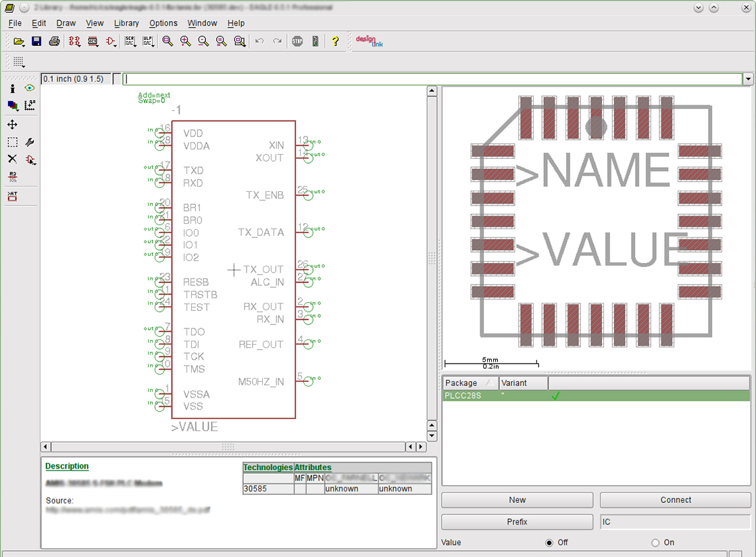Toggle the Show eye tool
756x557 pixels.
click(x=30, y=89)
